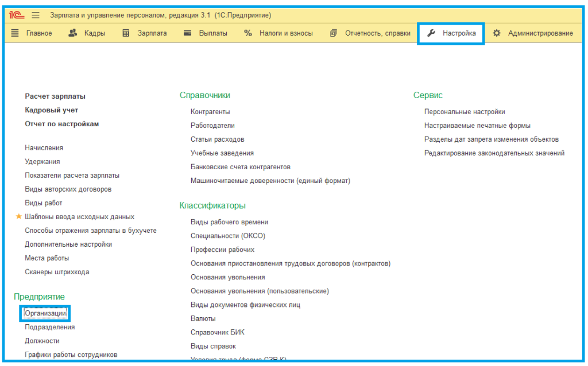Switch to the Настройка section
588x366 pixels.
[x=451, y=33]
